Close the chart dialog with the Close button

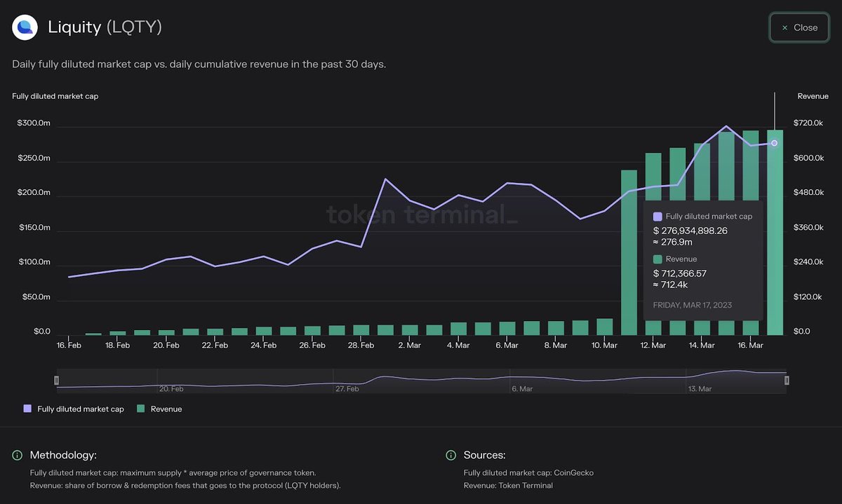pyautogui.click(x=799, y=27)
